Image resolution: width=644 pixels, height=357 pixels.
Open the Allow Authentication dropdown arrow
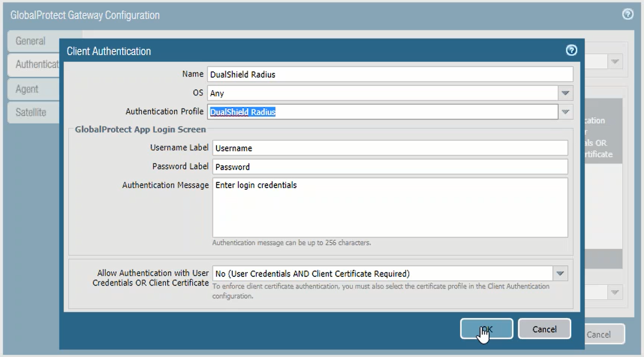tap(560, 274)
